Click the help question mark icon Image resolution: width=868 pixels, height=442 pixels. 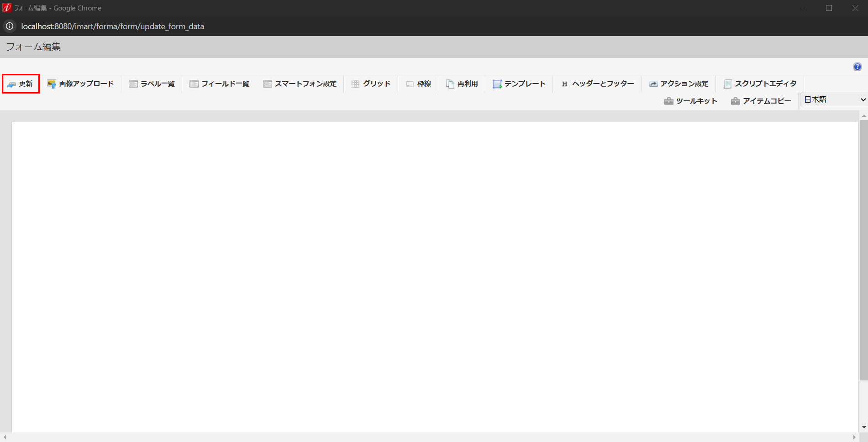[857, 67]
